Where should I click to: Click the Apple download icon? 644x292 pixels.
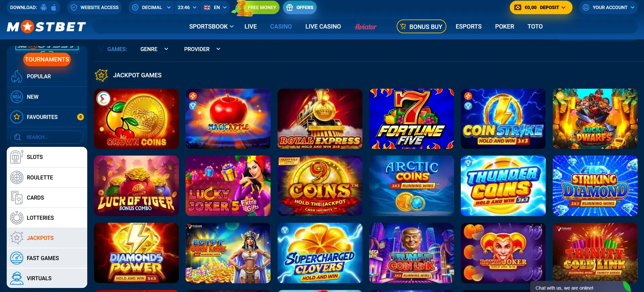54,7
